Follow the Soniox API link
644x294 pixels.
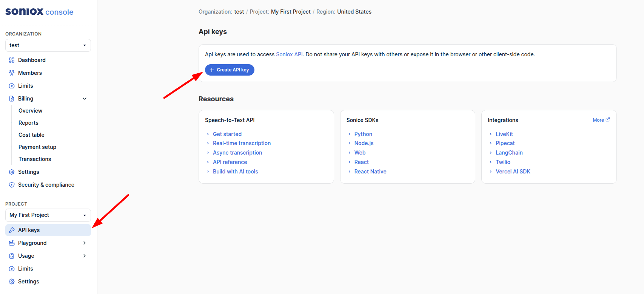pyautogui.click(x=289, y=54)
